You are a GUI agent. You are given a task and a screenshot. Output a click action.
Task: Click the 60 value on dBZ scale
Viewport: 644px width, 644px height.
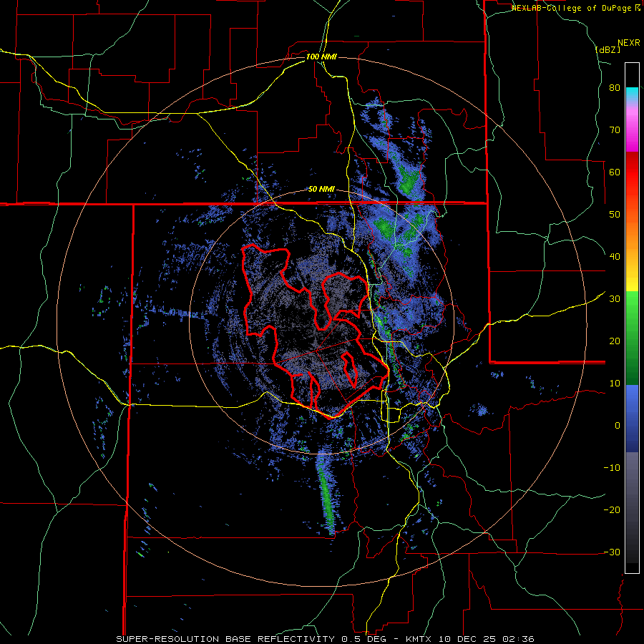pos(615,172)
